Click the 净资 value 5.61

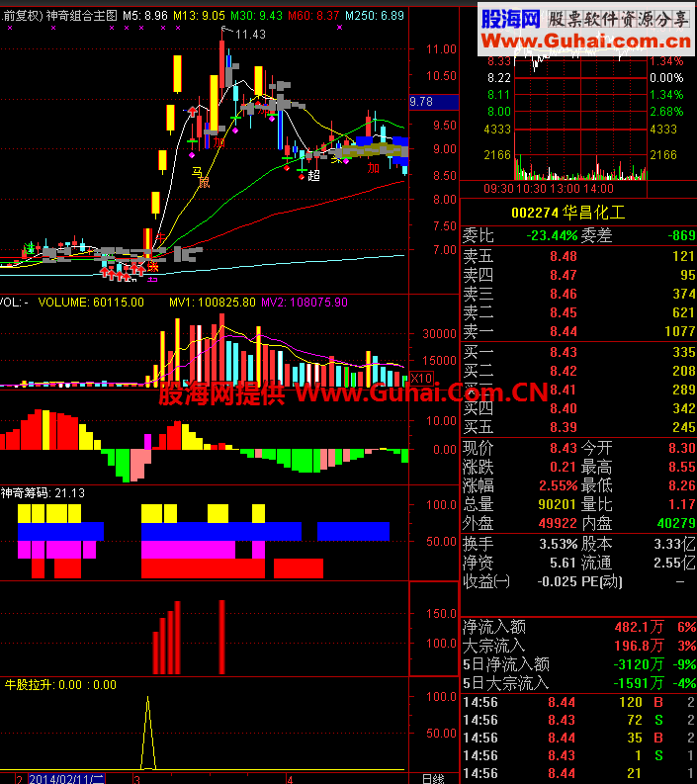(564, 563)
